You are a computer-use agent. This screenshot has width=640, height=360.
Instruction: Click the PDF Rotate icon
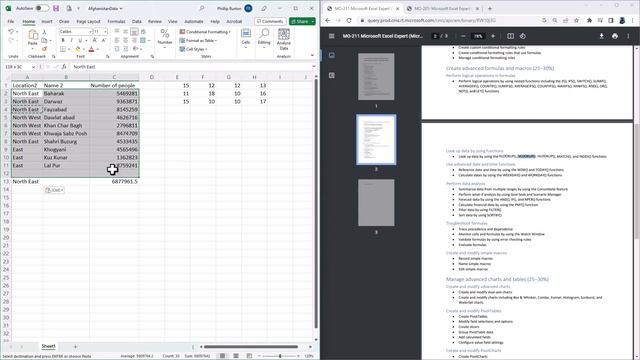click(x=523, y=36)
